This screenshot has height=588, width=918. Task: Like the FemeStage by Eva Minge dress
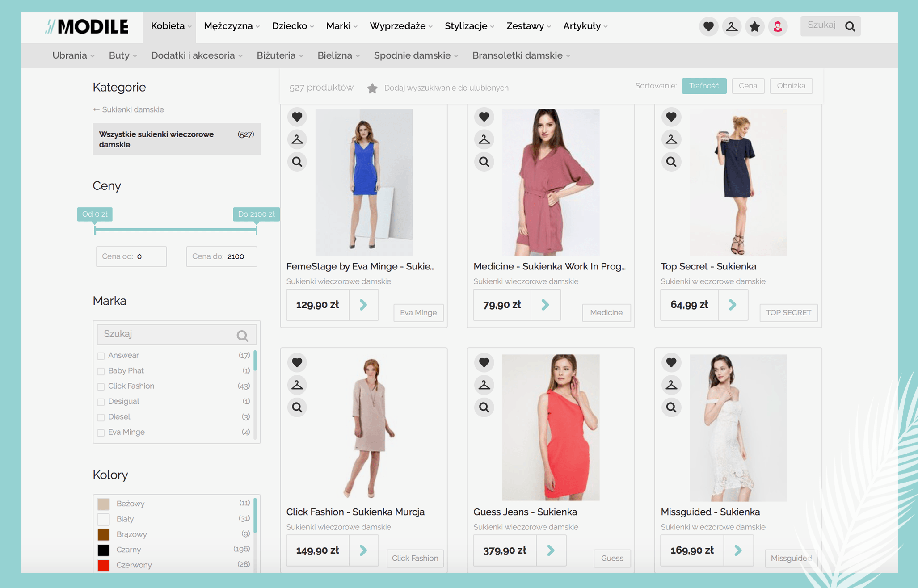297,117
